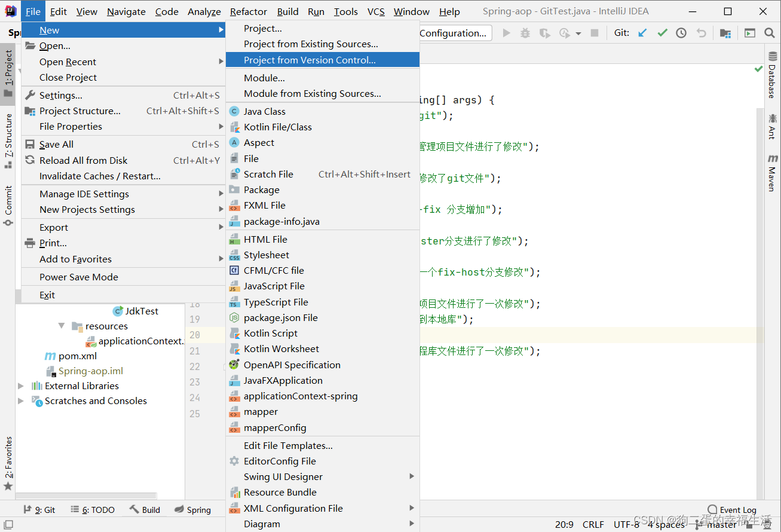Viewport: 781px width, 532px height.
Task: Click the Git rollback arrow icon
Action: click(x=702, y=33)
